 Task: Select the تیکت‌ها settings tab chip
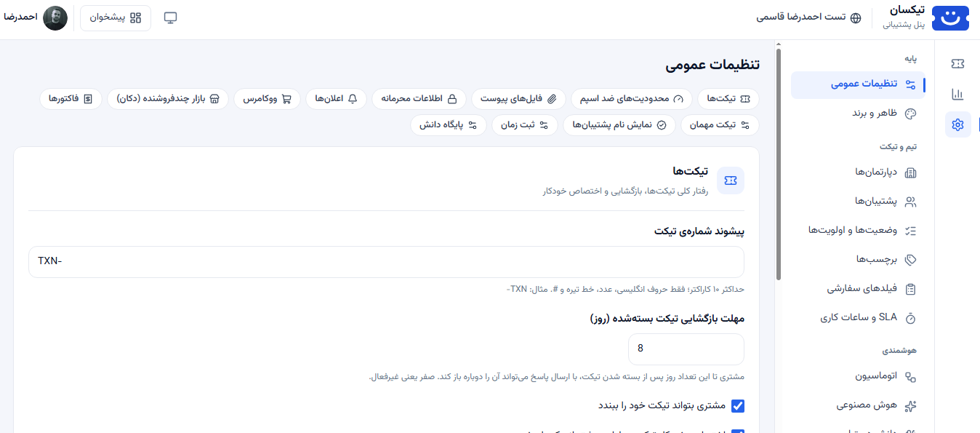click(x=728, y=98)
